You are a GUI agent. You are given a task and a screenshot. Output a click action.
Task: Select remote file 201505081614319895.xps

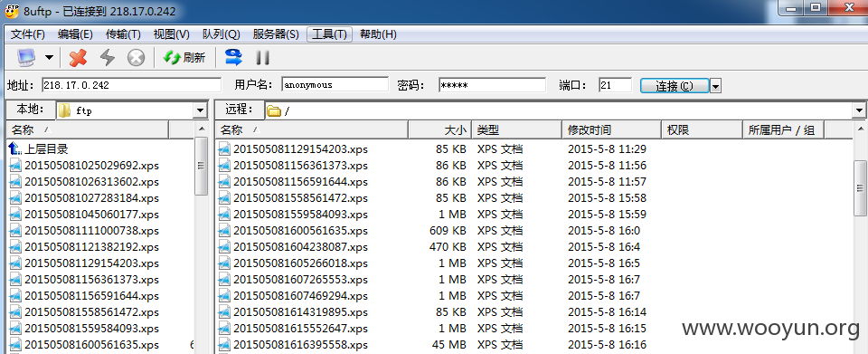coord(300,311)
